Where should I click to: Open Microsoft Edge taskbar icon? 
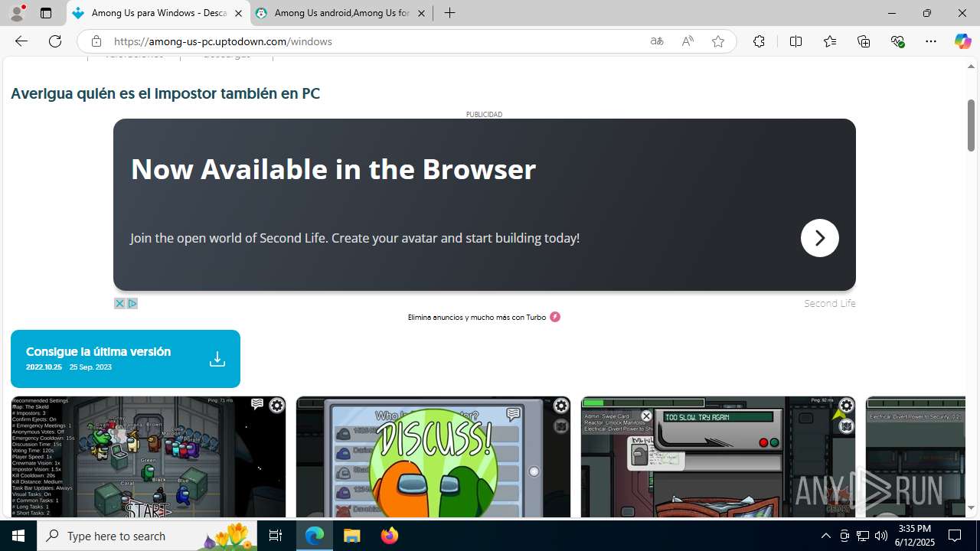tap(315, 536)
